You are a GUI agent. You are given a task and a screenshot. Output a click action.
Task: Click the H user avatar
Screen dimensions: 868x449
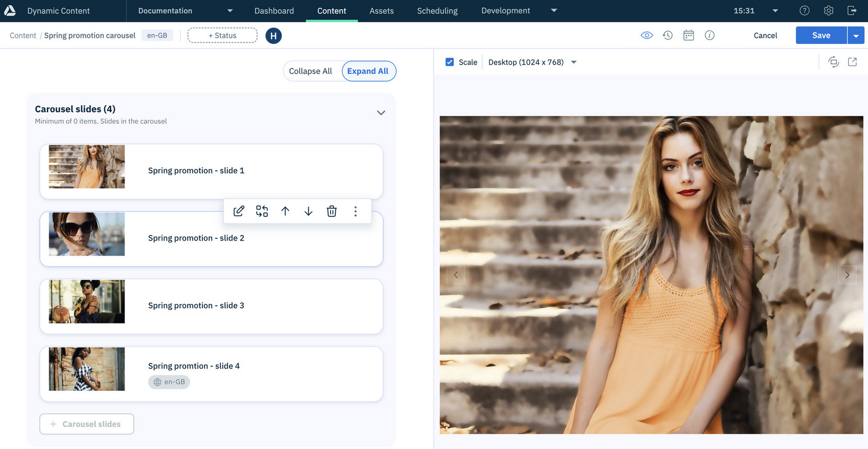pos(273,36)
